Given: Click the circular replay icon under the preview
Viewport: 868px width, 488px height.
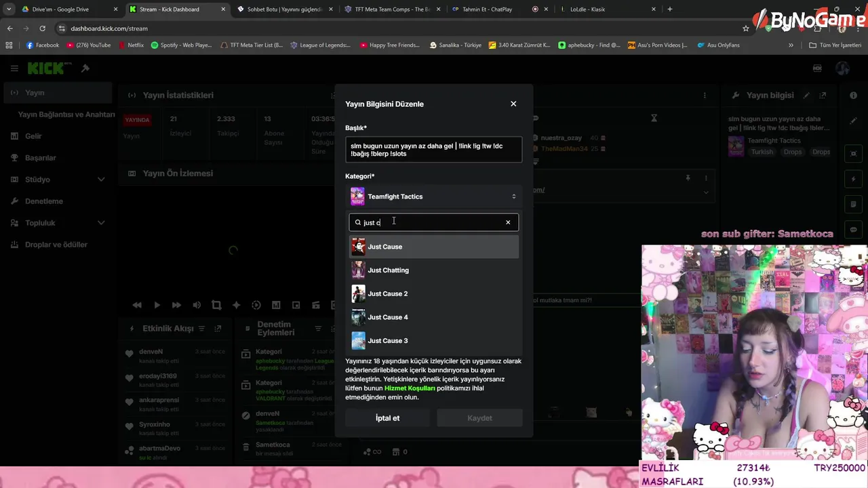Looking at the screenshot, I should pyautogui.click(x=256, y=306).
